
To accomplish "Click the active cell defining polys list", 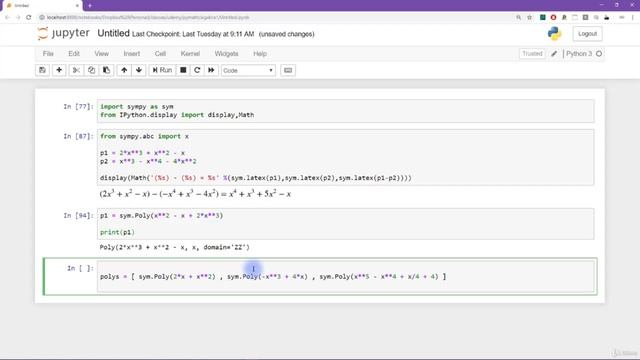I will pyautogui.click(x=346, y=276).
